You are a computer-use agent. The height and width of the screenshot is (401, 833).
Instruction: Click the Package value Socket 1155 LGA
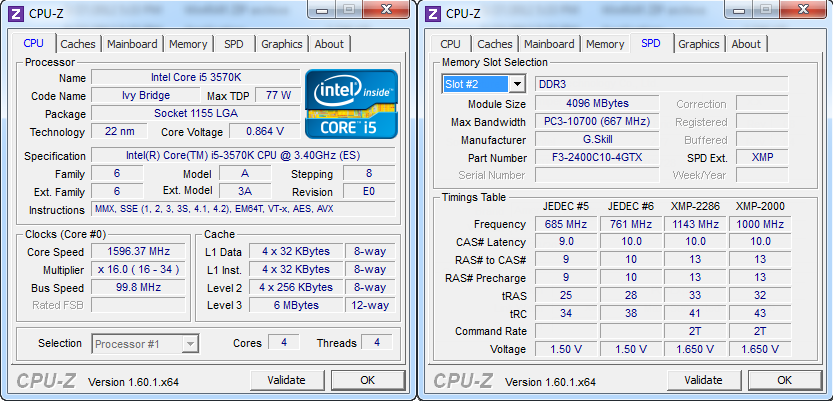click(x=196, y=114)
